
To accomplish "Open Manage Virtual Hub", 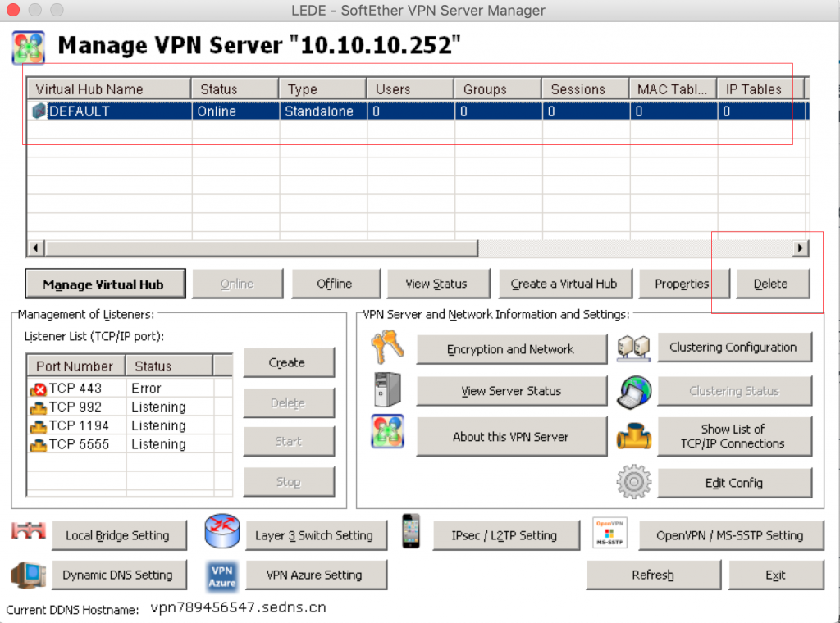I will 106,284.
